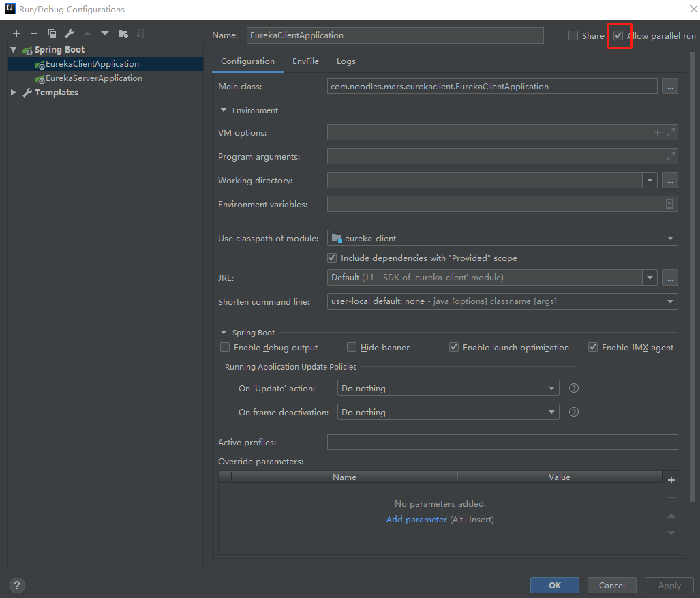
Task: Open the Environment variables edit icon
Action: click(669, 205)
